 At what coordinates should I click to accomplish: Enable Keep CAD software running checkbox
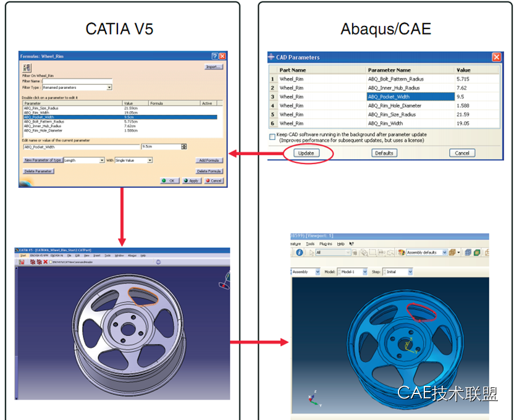tap(272, 137)
